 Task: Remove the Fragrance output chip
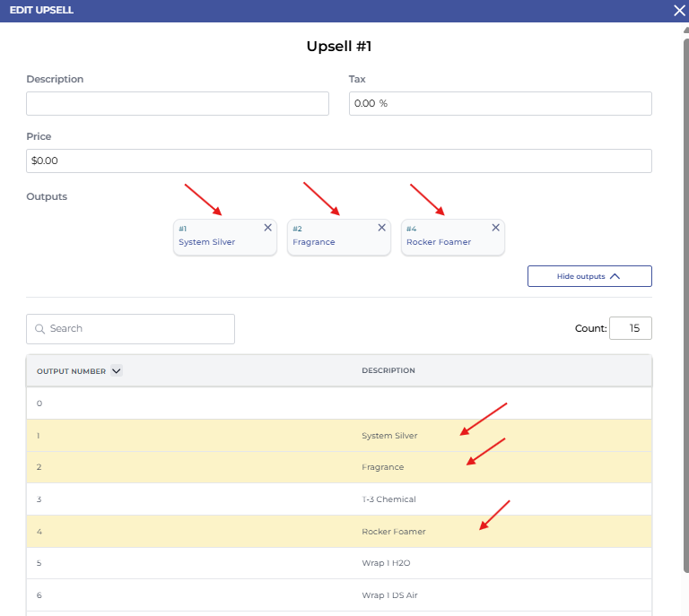pos(381,228)
